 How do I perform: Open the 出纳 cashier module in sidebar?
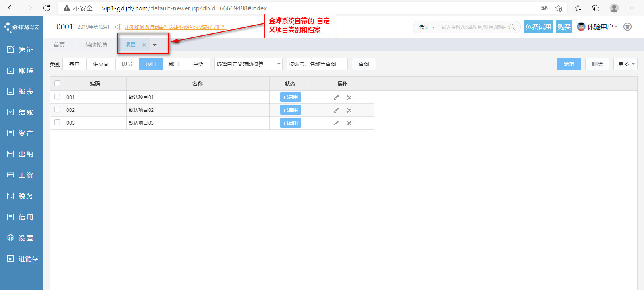coord(21,154)
